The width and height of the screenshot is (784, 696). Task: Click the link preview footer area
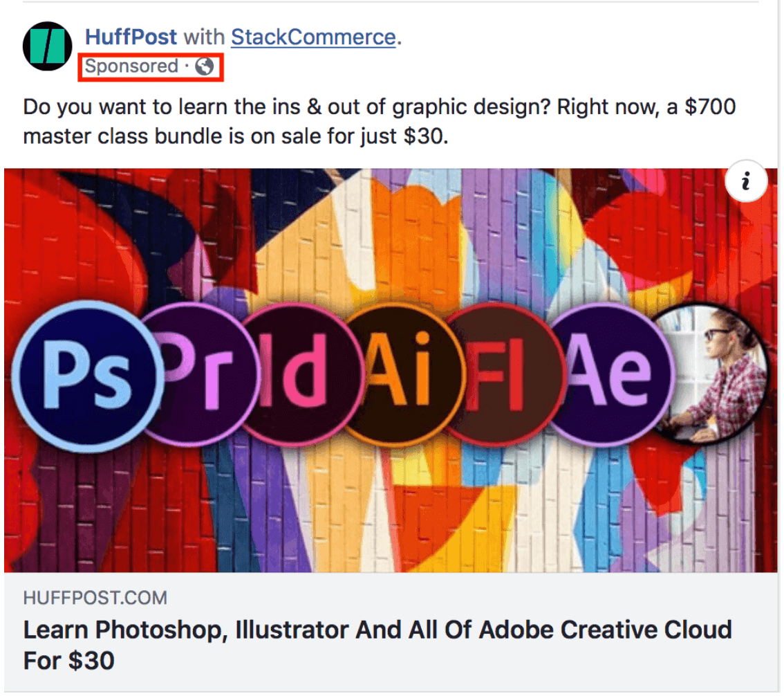[x=391, y=632]
